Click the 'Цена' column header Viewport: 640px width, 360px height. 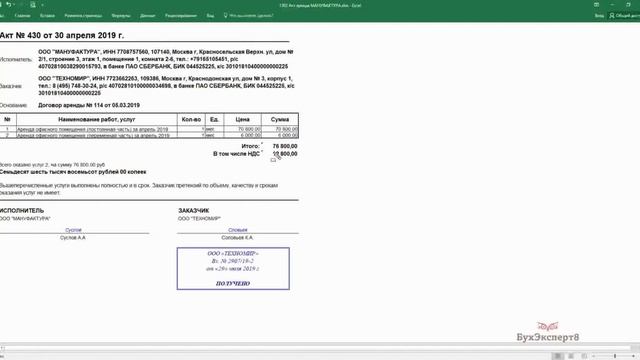click(242, 120)
